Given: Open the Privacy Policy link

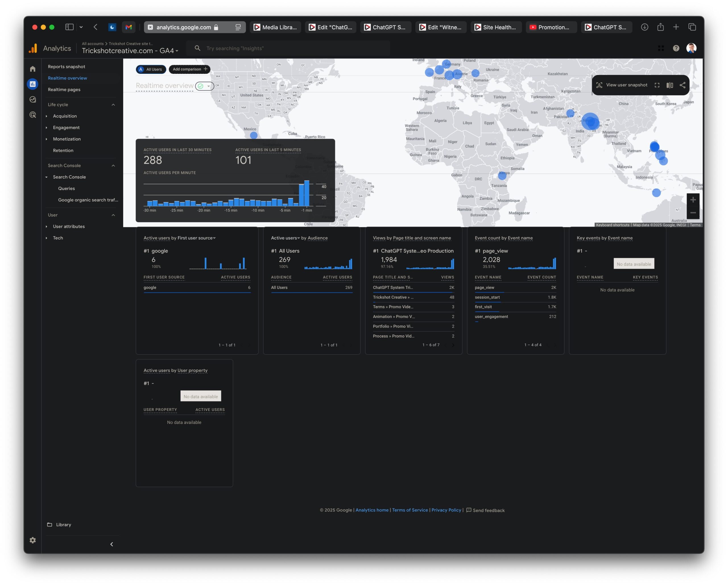Looking at the screenshot, I should [446, 510].
